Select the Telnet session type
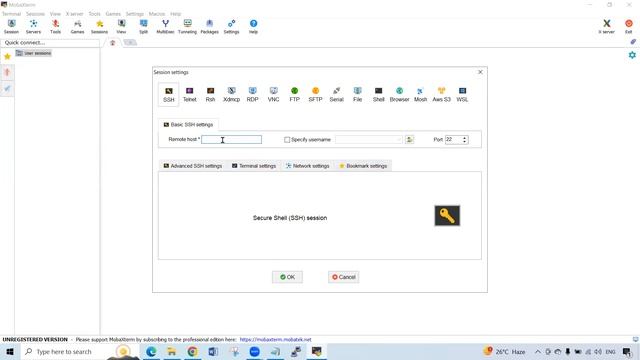This screenshot has height=360, width=640. coord(189,94)
